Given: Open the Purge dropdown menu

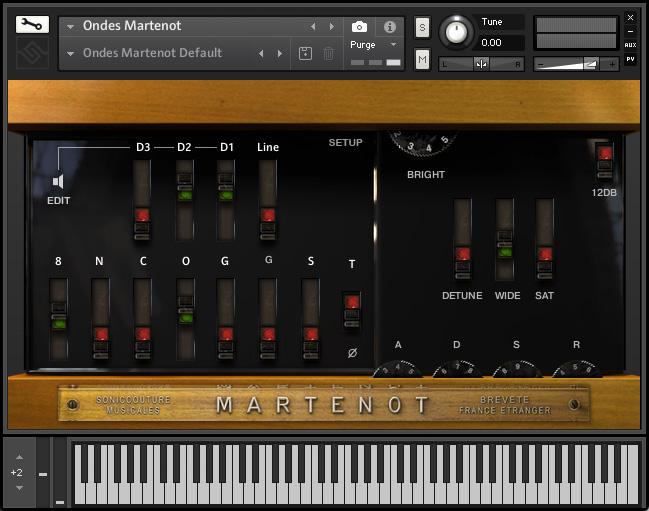Looking at the screenshot, I should pyautogui.click(x=393, y=44).
